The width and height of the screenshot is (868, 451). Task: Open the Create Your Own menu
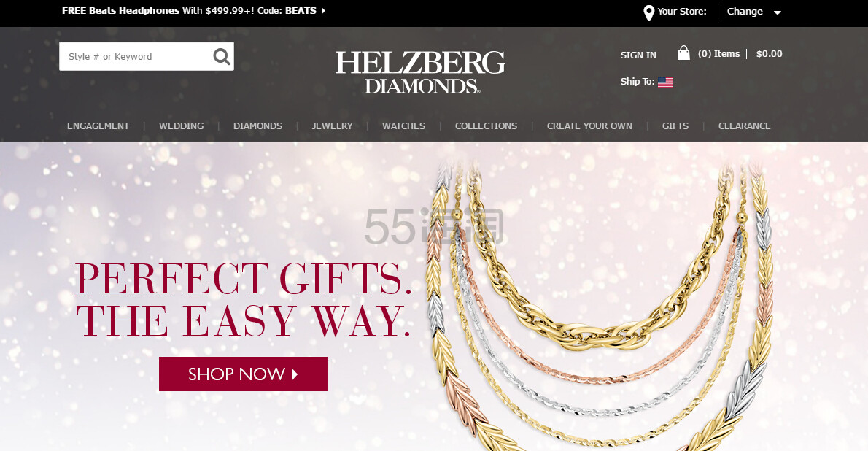pos(589,126)
